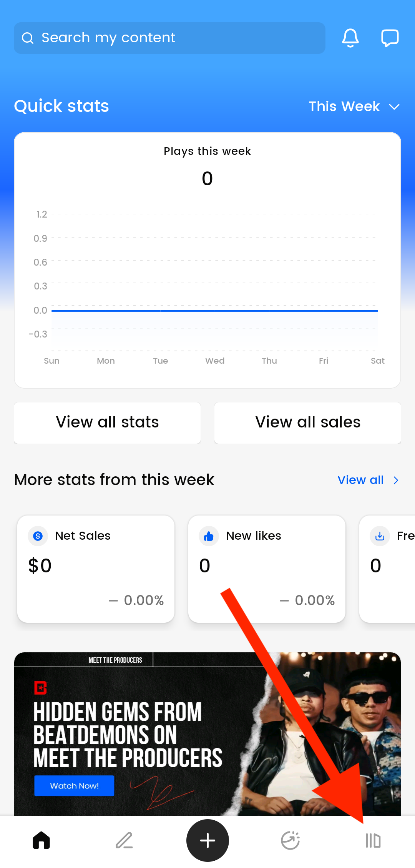Click View all sales button
Viewport: 415px width, 868px height.
(308, 422)
